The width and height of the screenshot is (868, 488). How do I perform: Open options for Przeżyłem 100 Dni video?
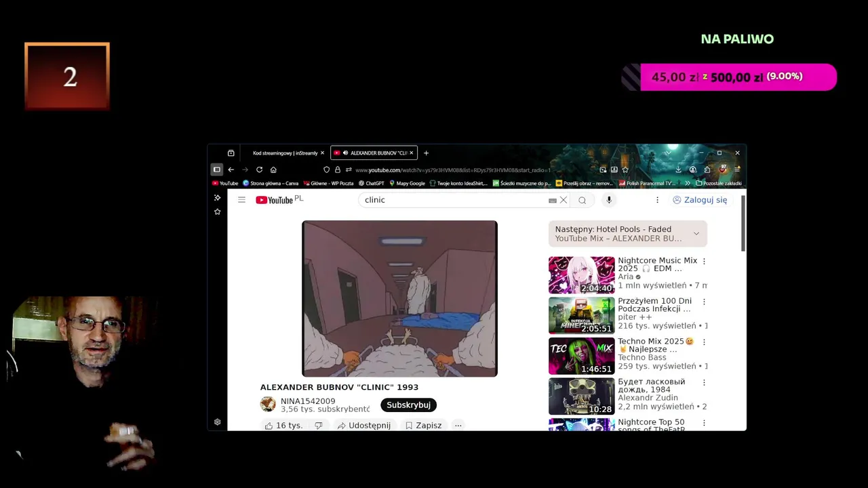[x=704, y=302]
